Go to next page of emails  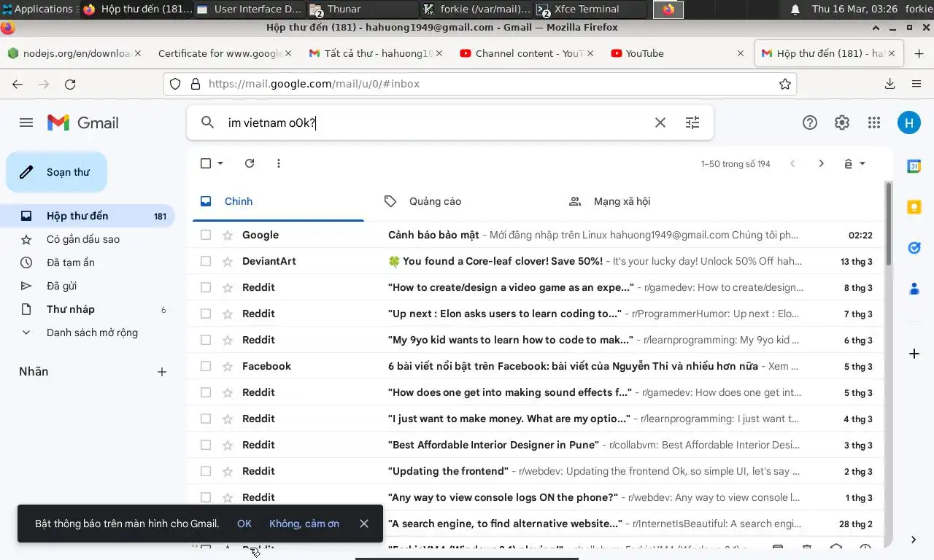[x=821, y=163]
